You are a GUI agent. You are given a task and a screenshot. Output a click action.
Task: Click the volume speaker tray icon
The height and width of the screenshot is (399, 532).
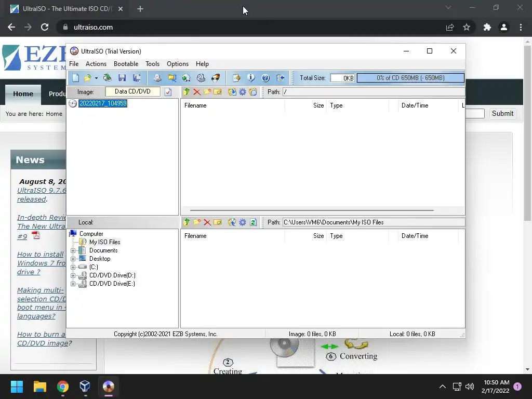470,387
